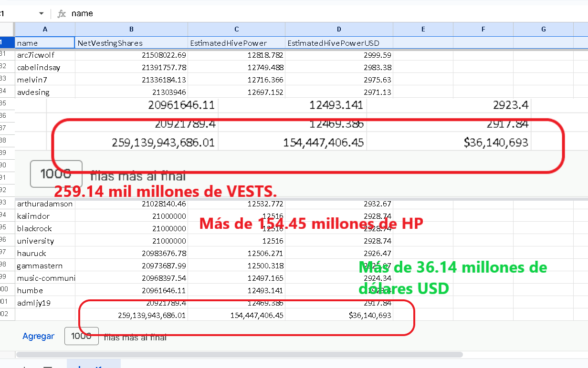Select the NetVestingShares header cell
588x368 pixels.
[x=131, y=43]
